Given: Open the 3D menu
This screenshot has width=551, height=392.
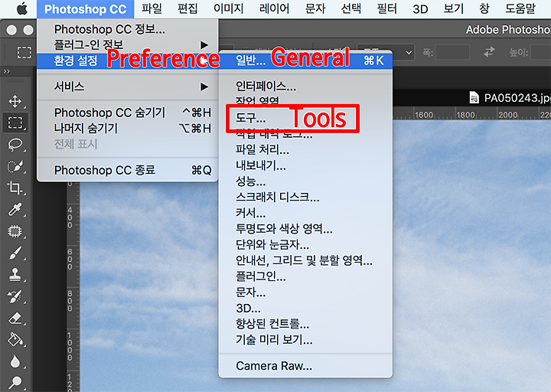Looking at the screenshot, I should tap(420, 9).
